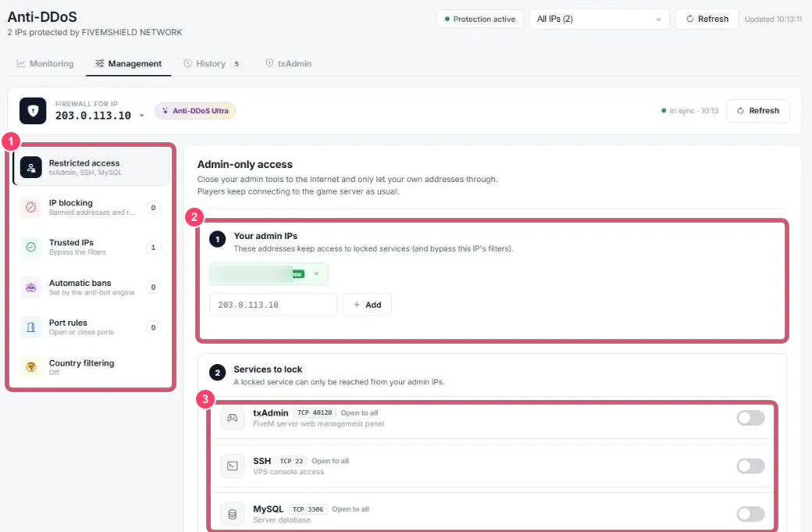The width and height of the screenshot is (812, 532).
Task: Select the Restricted access user-lock icon
Action: point(31,167)
